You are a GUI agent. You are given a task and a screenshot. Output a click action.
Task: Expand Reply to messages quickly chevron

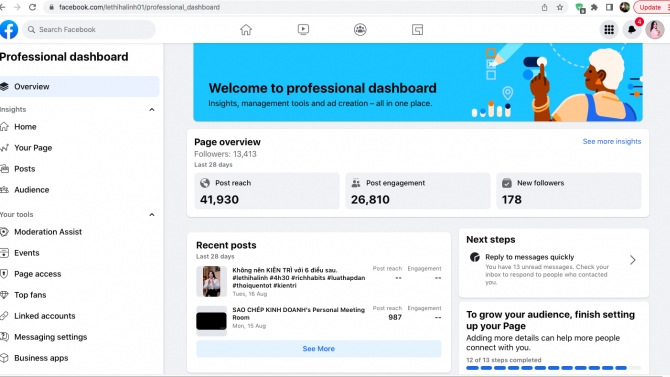632,260
